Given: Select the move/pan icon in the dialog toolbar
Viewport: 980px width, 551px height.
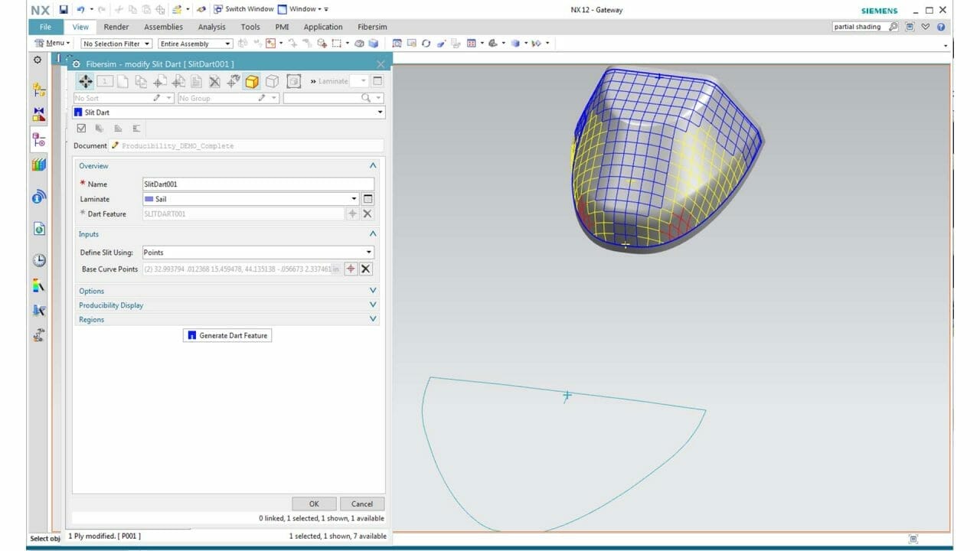Looking at the screenshot, I should pyautogui.click(x=86, y=81).
